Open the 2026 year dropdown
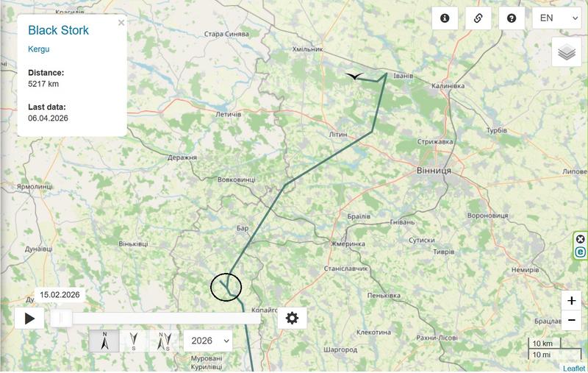 pos(208,341)
